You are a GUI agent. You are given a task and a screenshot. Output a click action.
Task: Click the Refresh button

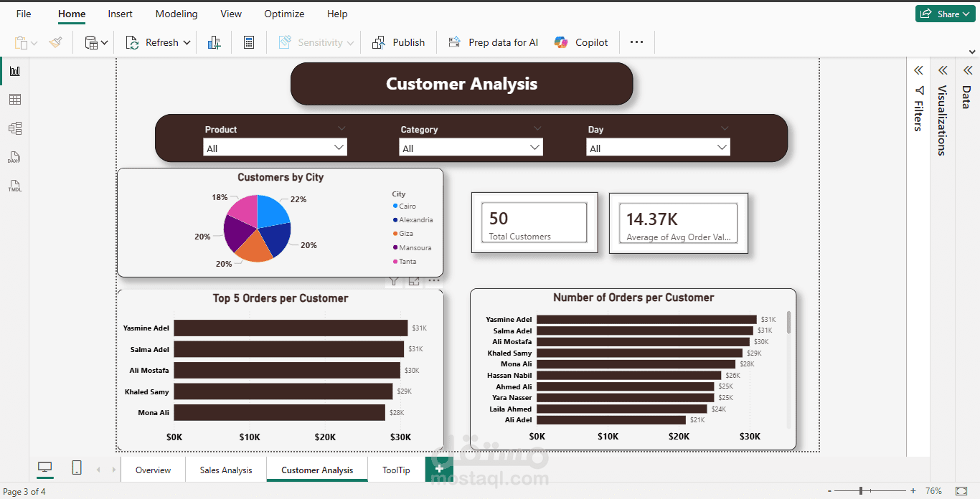click(x=153, y=42)
